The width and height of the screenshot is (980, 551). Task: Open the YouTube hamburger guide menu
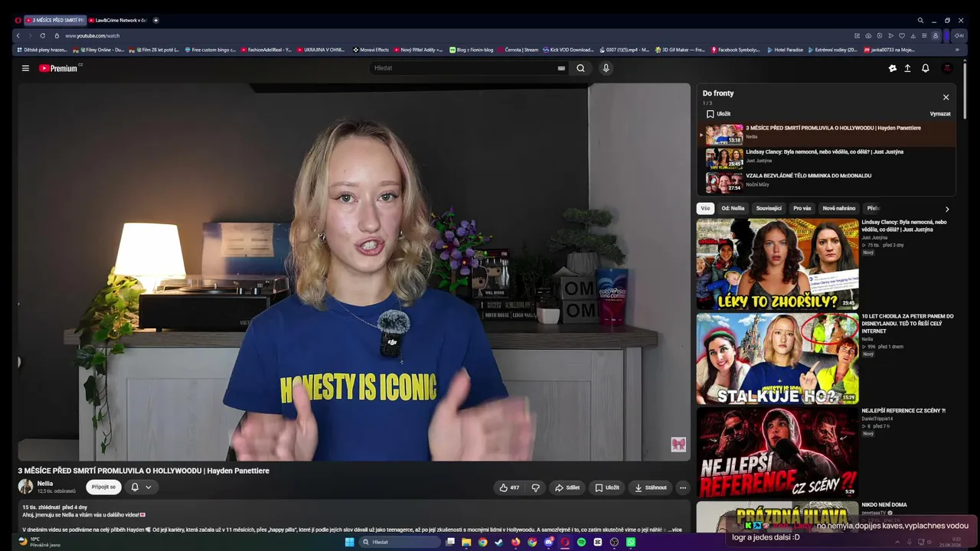click(25, 68)
